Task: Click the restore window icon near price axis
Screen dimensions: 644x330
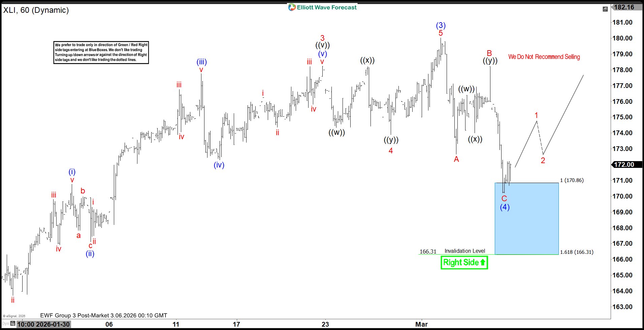Action: point(605,9)
